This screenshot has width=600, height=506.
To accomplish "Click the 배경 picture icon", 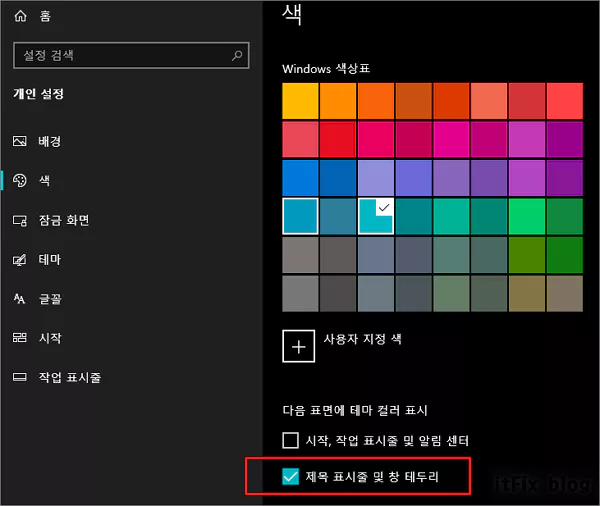I will click(x=20, y=141).
